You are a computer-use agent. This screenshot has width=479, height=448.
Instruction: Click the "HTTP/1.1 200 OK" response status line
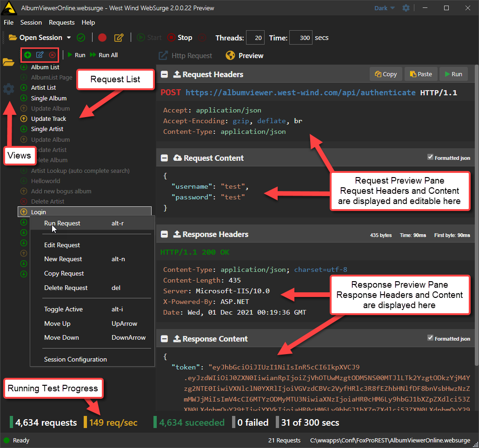[195, 252]
